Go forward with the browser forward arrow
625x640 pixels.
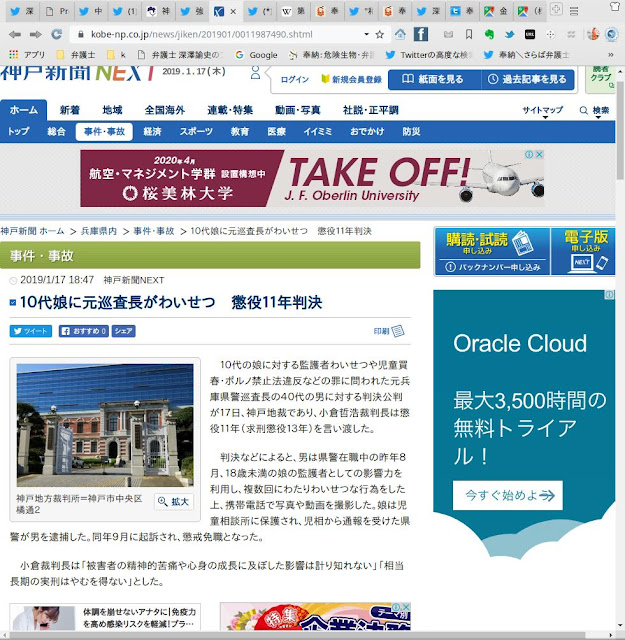(36, 35)
